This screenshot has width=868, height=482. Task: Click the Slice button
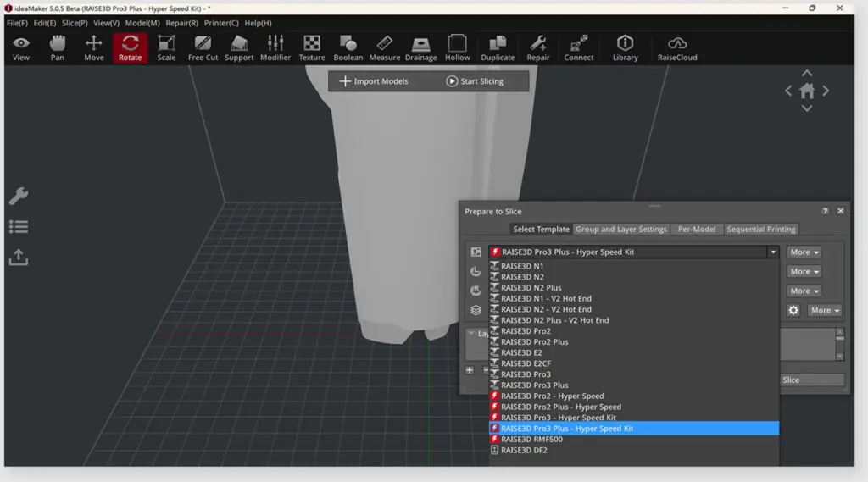tap(812, 380)
